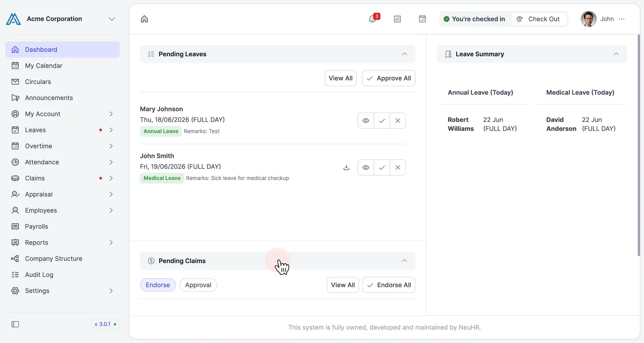
Task: Click the Announcements megaphone icon
Action: (15, 98)
